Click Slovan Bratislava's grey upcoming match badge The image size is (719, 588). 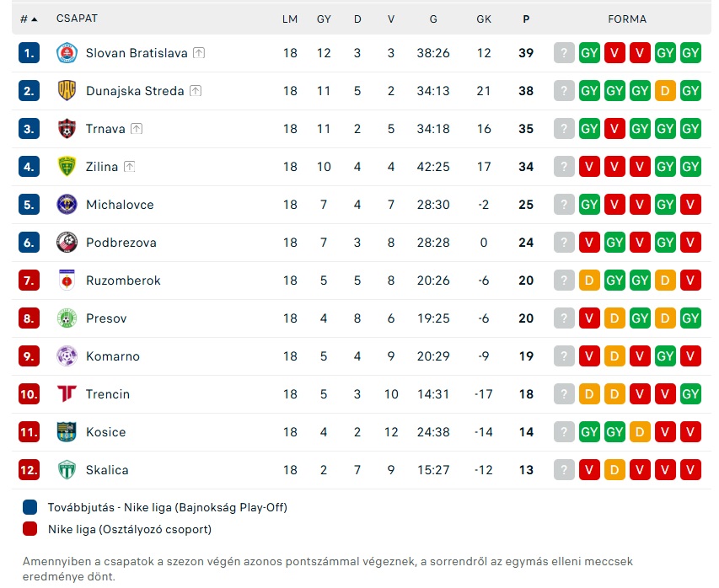564,53
